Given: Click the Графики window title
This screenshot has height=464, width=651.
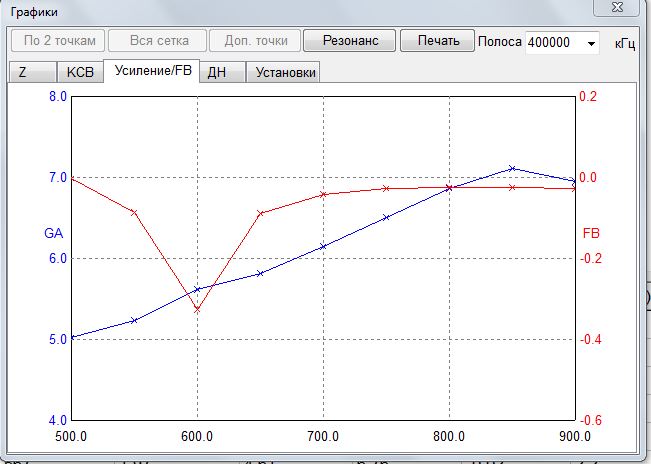Looking at the screenshot, I should pyautogui.click(x=34, y=12).
